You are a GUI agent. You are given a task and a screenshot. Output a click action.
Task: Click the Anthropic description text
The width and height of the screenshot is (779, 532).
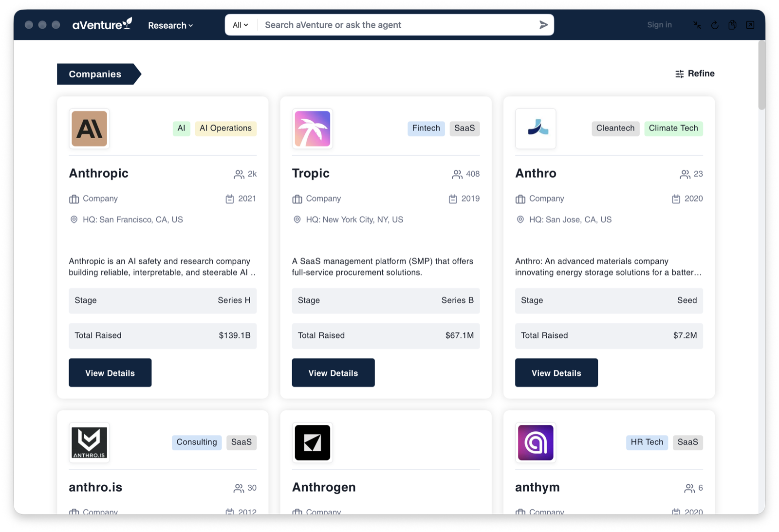click(163, 267)
